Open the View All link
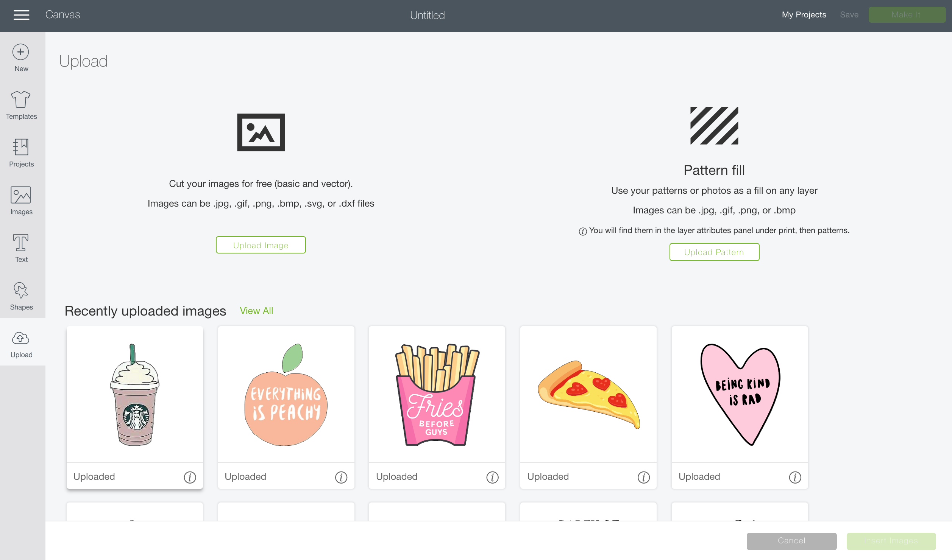The height and width of the screenshot is (560, 952). click(x=256, y=311)
